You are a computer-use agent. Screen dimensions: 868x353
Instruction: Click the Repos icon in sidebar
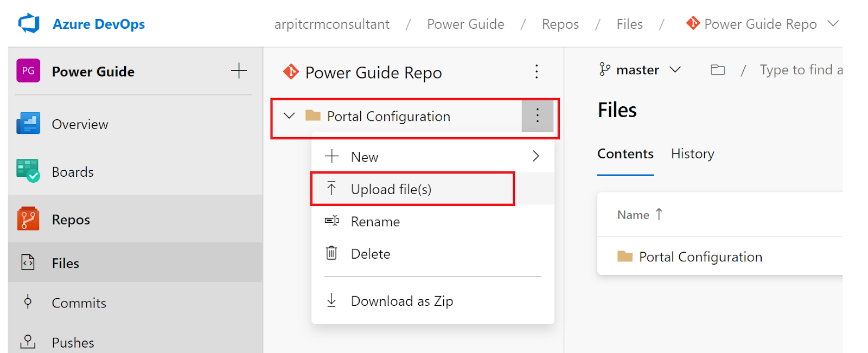(x=28, y=219)
